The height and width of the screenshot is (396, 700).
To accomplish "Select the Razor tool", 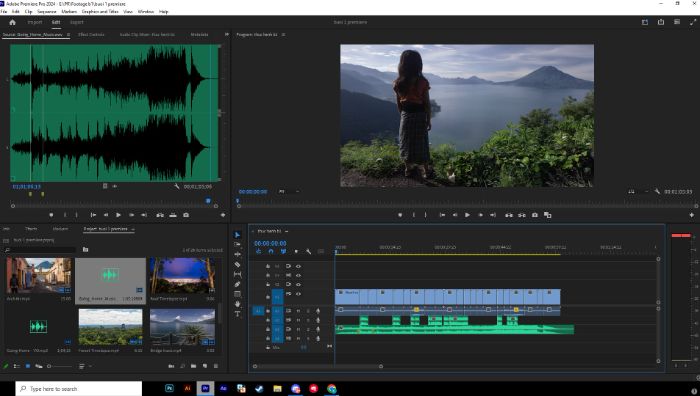I will [238, 264].
